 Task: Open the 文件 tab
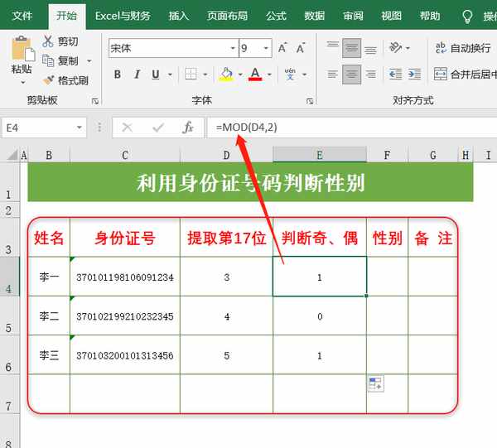tap(22, 16)
